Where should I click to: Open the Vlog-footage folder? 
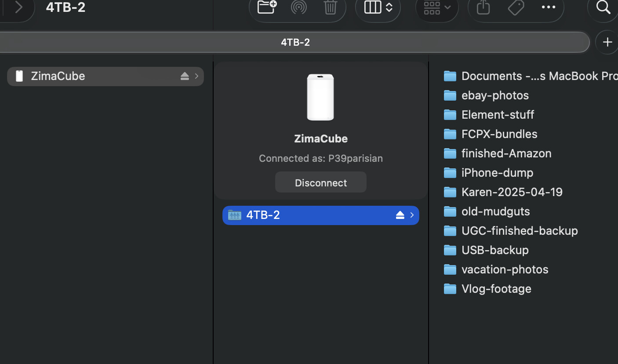[x=496, y=289]
